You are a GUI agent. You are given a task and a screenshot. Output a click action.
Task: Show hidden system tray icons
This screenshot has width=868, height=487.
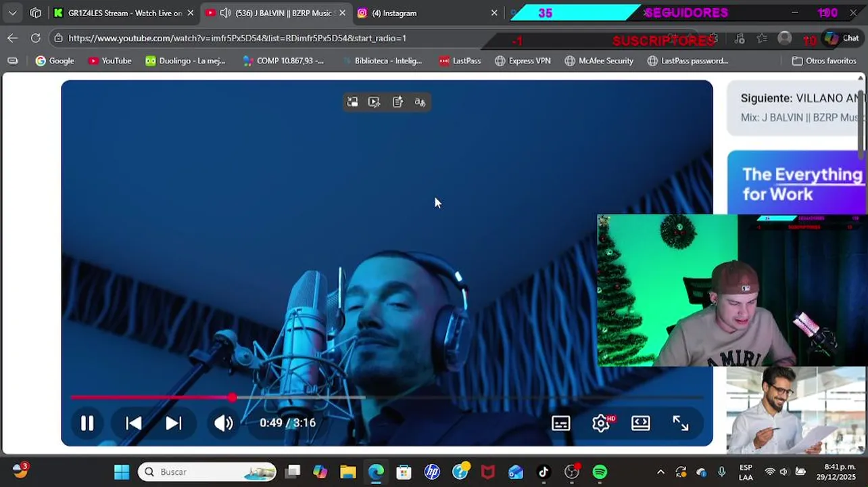(x=660, y=472)
